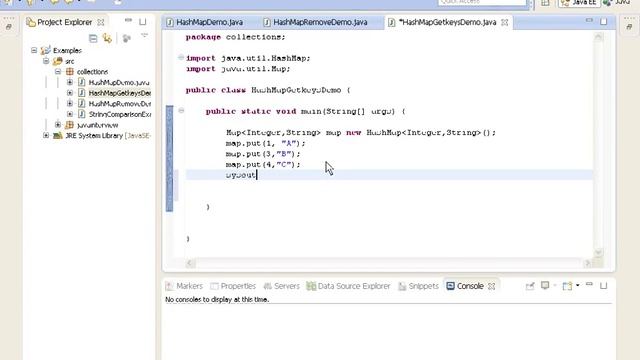The width and height of the screenshot is (640, 360).
Task: Toggle Link with Editor in Project Explorer
Action: [107, 38]
